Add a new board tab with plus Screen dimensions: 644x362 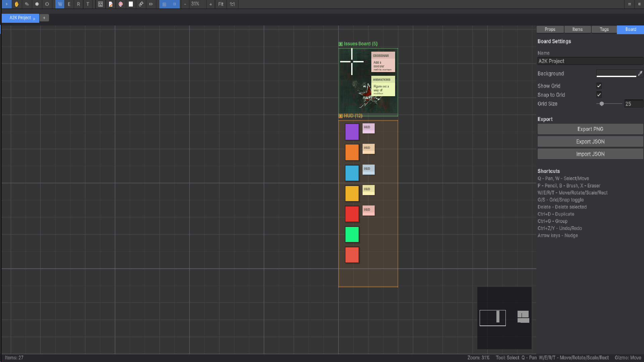pyautogui.click(x=44, y=18)
